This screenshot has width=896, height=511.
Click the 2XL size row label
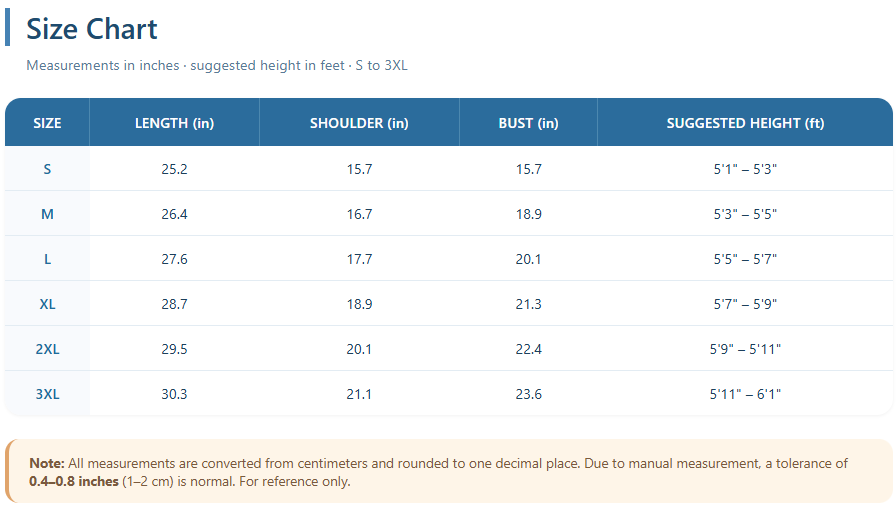click(47, 349)
